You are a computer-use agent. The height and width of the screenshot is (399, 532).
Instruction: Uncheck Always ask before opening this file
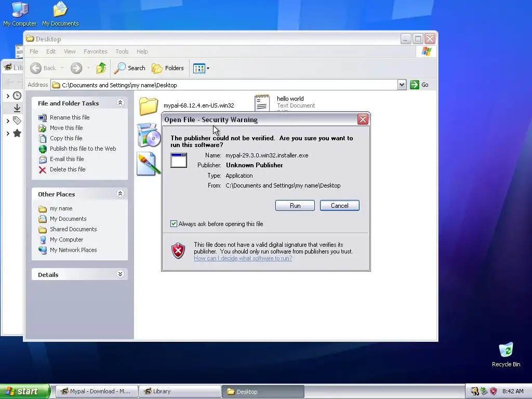(174, 224)
